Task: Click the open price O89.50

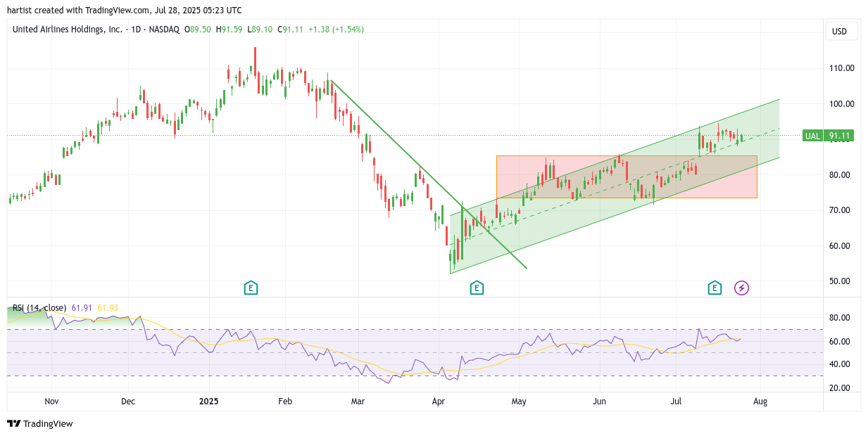Action: pyautogui.click(x=199, y=30)
